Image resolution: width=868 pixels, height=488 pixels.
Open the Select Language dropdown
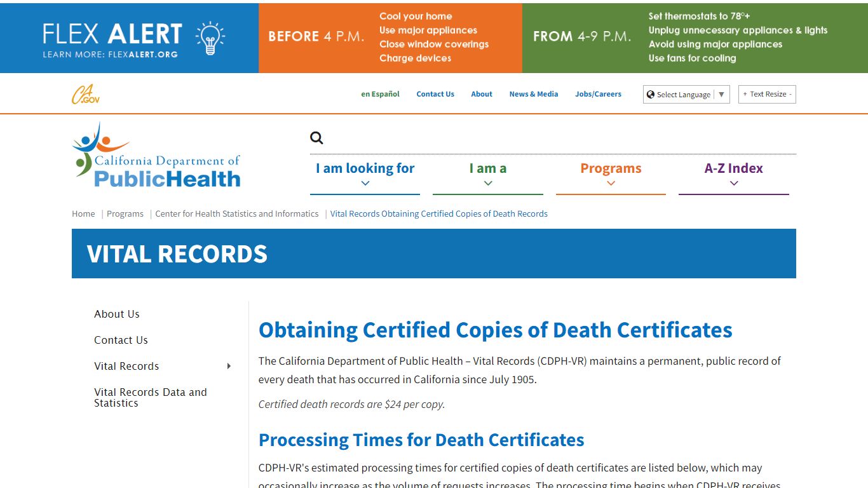tap(686, 94)
